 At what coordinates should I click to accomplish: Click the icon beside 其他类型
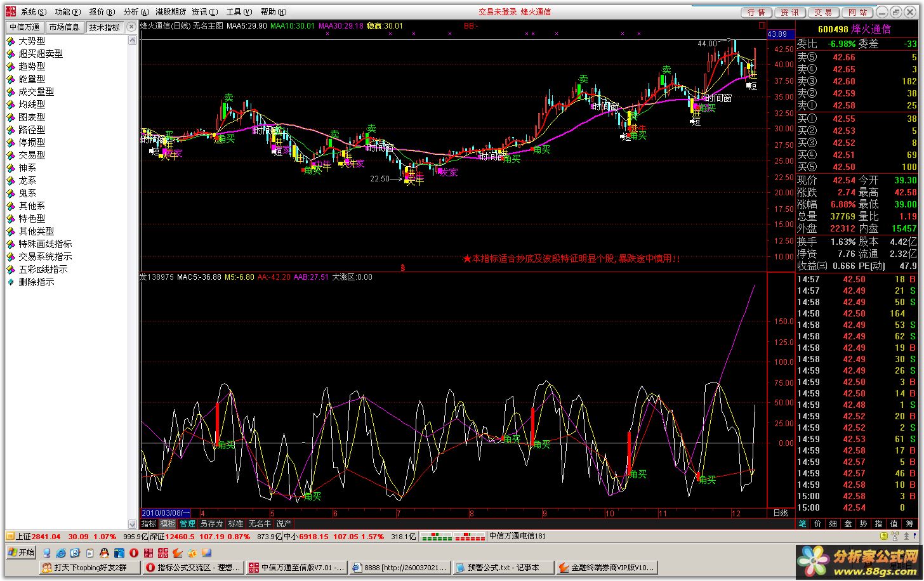[x=11, y=232]
